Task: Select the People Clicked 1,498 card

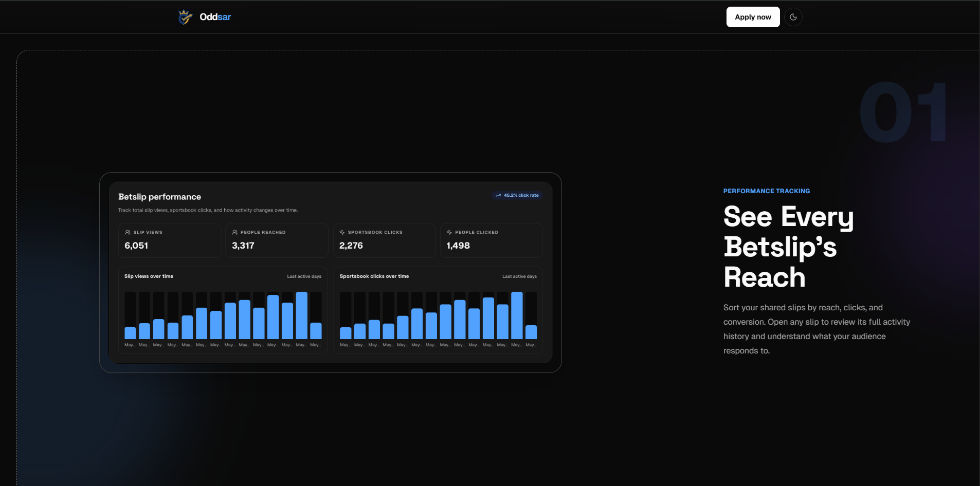Action: [492, 240]
